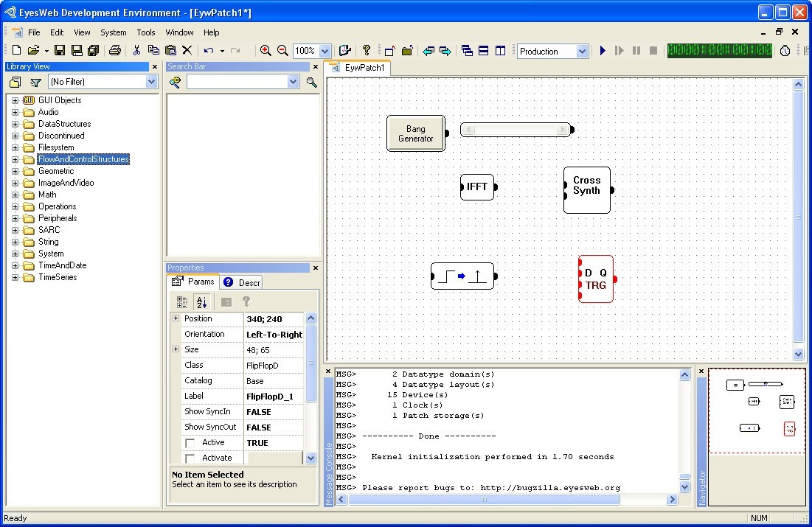Viewport: 812px width, 527px height.
Task: Open the Edit menu
Action: (x=57, y=32)
